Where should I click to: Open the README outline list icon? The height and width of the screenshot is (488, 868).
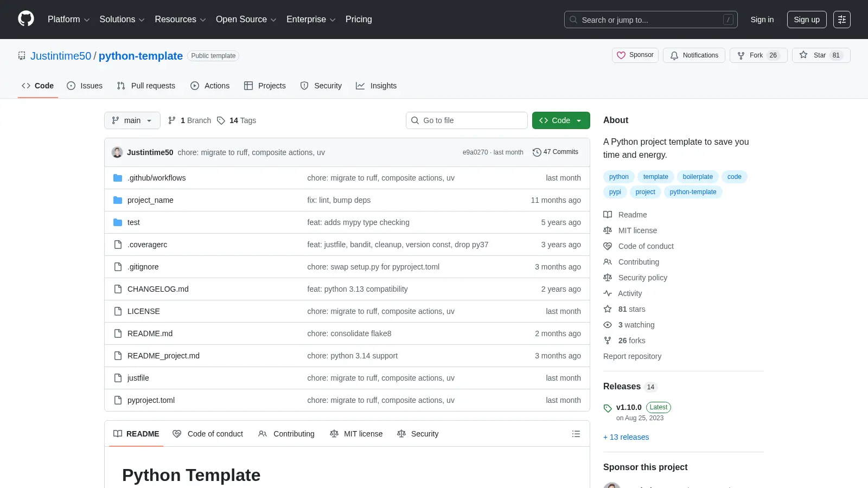(576, 434)
